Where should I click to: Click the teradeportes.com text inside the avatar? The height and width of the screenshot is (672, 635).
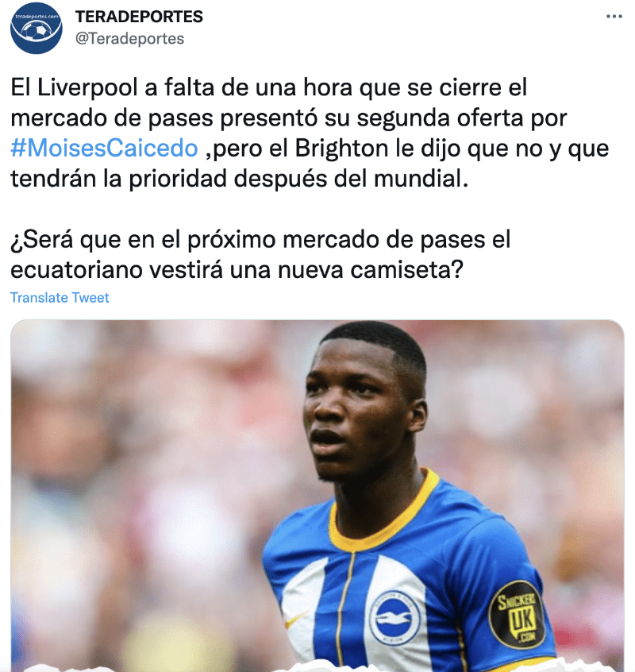pos(37,17)
